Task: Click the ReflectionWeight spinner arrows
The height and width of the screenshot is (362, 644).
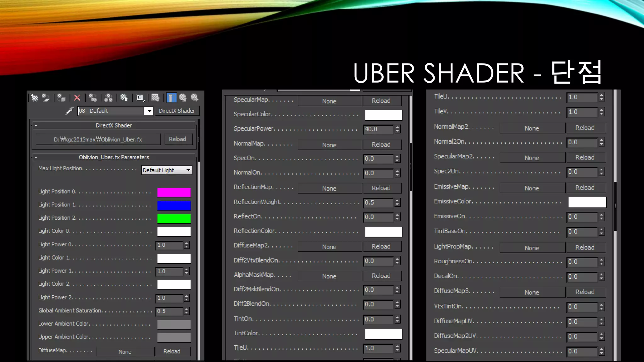Action: point(397,203)
